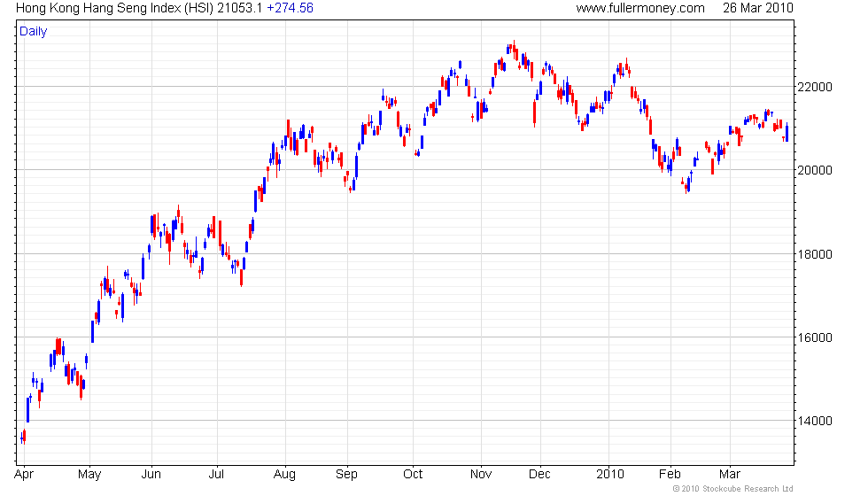Click the Mar month label
The height and width of the screenshot is (496, 868).
point(730,475)
